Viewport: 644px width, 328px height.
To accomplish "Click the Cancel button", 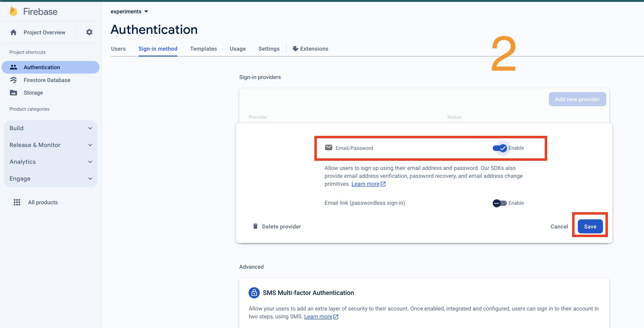I will pyautogui.click(x=559, y=226).
